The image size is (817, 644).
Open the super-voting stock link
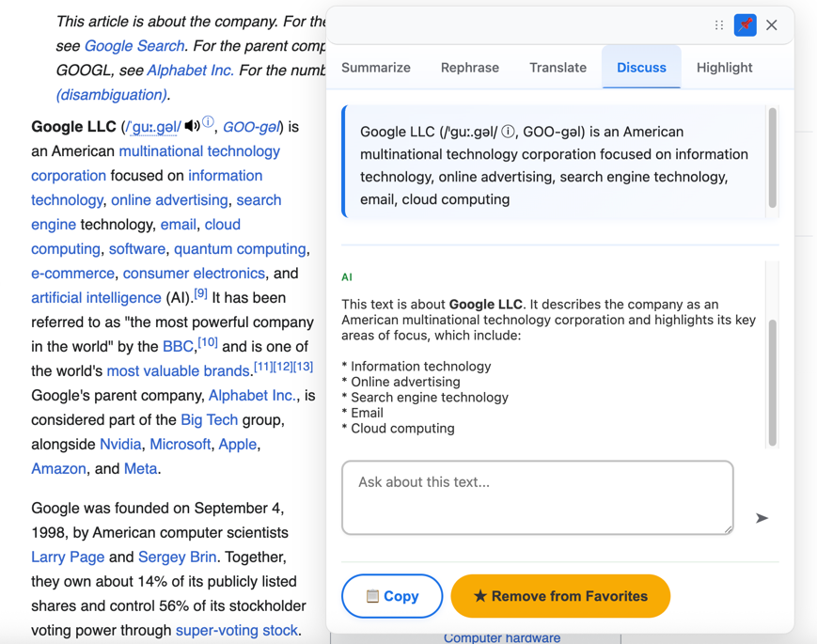(237, 631)
